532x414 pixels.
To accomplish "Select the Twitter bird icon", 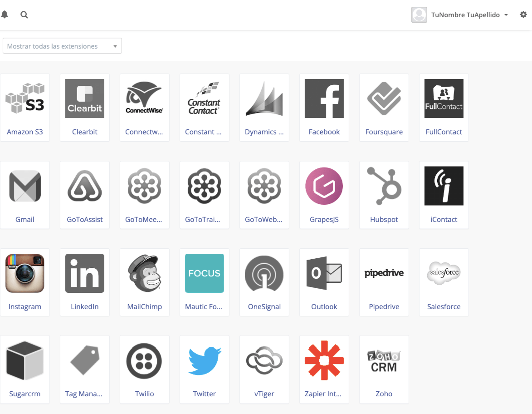I will 204,361.
